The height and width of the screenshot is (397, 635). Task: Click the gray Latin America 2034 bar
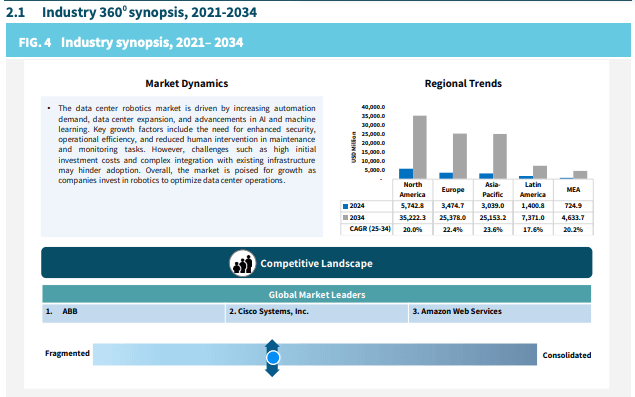point(540,172)
